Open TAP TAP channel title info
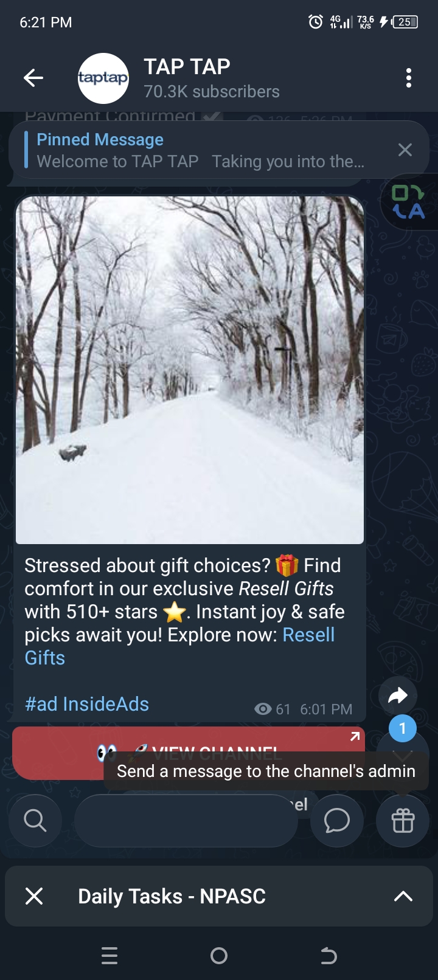Viewport: 438px width, 980px height. click(x=187, y=66)
